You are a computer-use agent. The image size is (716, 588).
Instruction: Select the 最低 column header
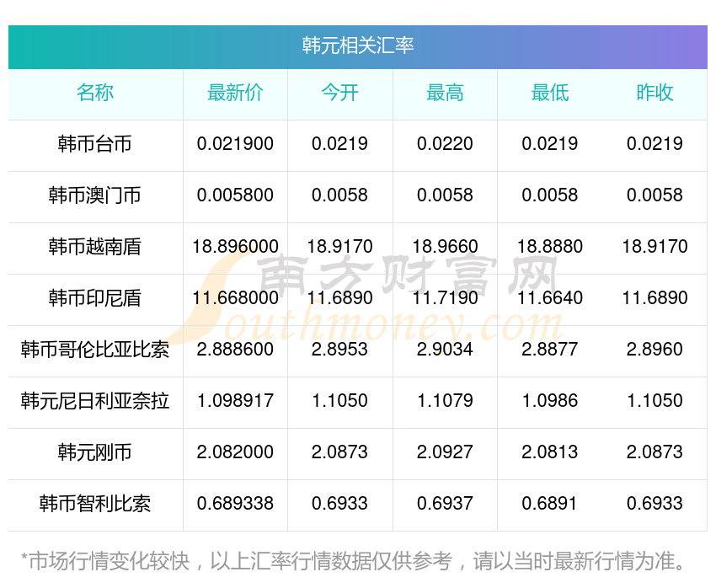click(x=550, y=93)
